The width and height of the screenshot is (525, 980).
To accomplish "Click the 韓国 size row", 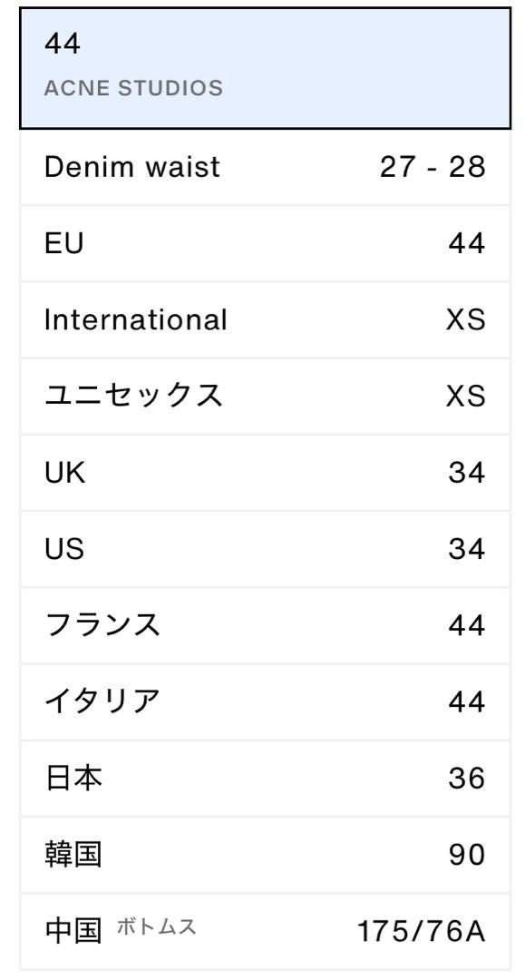I will pos(266,854).
